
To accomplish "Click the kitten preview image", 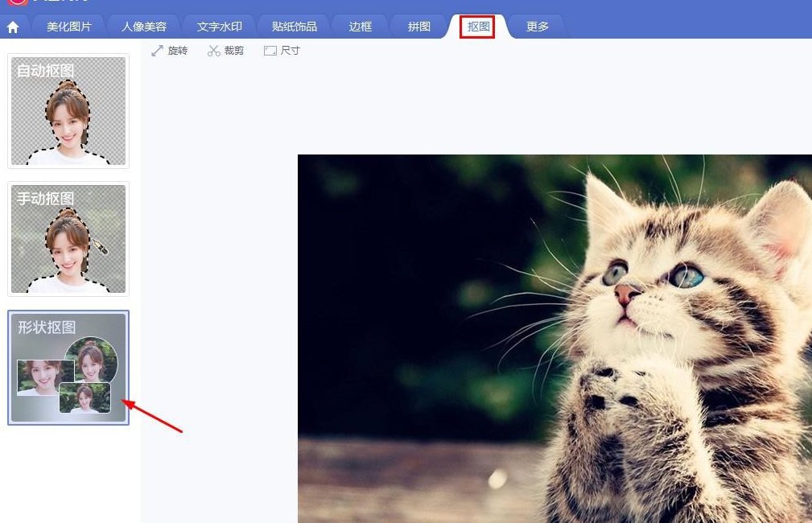I will pyautogui.click(x=555, y=338).
